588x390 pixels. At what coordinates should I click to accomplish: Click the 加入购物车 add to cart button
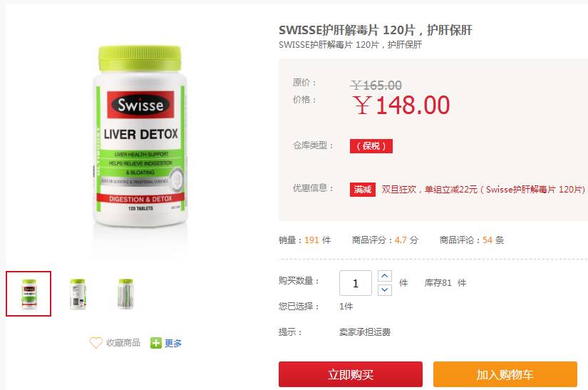click(x=505, y=374)
